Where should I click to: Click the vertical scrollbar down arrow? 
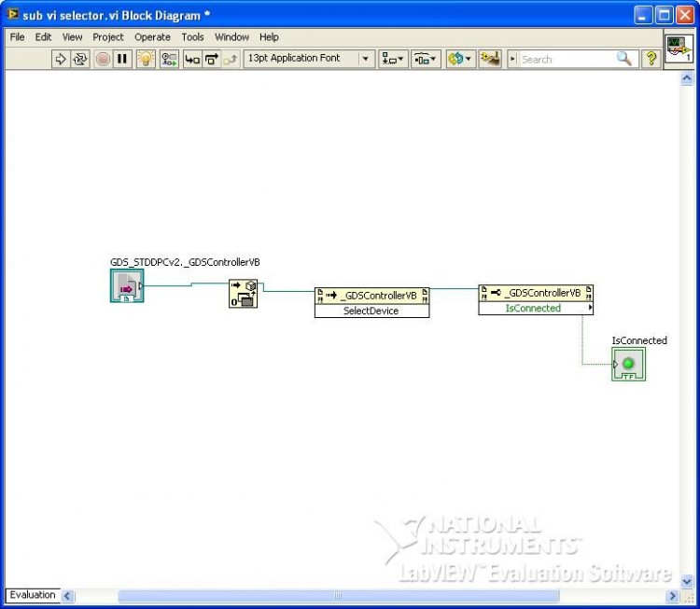[687, 581]
